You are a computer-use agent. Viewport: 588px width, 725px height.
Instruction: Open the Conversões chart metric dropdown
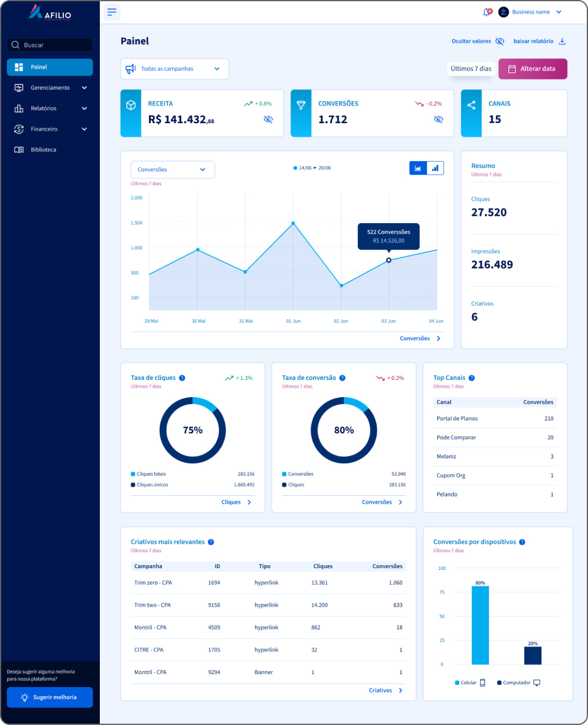(173, 170)
